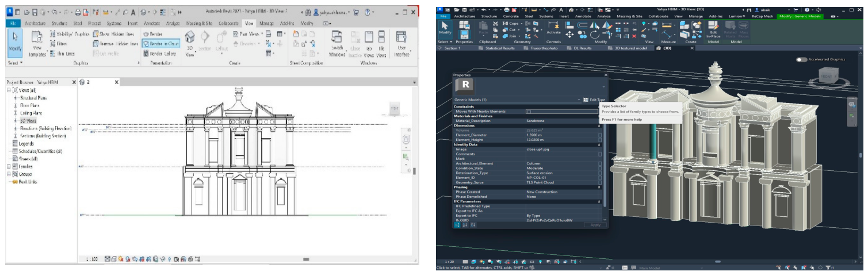Screen dimensions: 868x275
Task: Click Activate in Controls panel
Action: coord(553,29)
